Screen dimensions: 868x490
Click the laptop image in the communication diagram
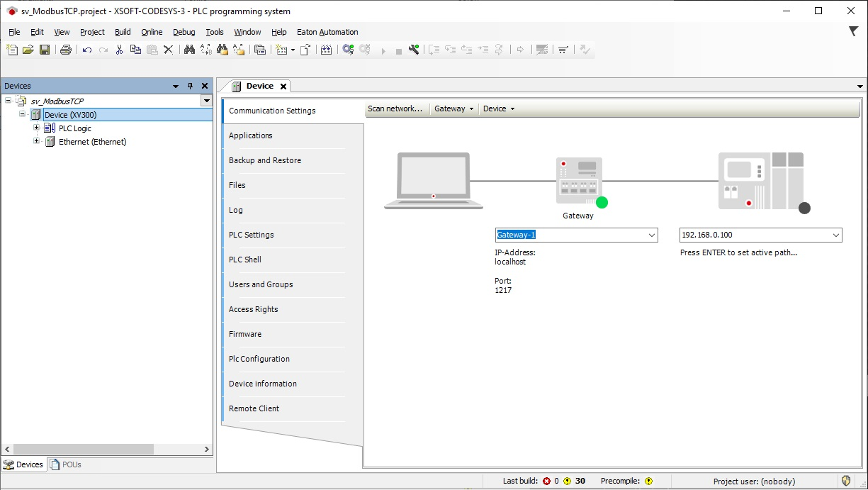(434, 181)
